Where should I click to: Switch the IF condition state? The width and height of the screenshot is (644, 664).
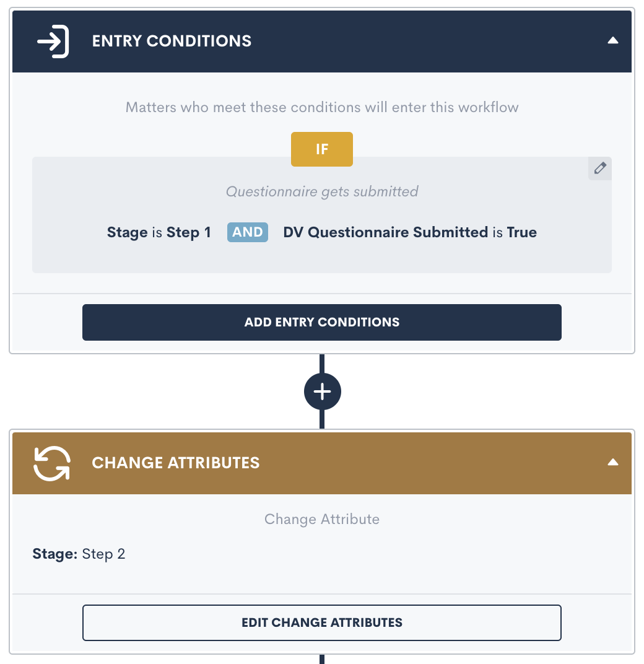pyautogui.click(x=322, y=149)
